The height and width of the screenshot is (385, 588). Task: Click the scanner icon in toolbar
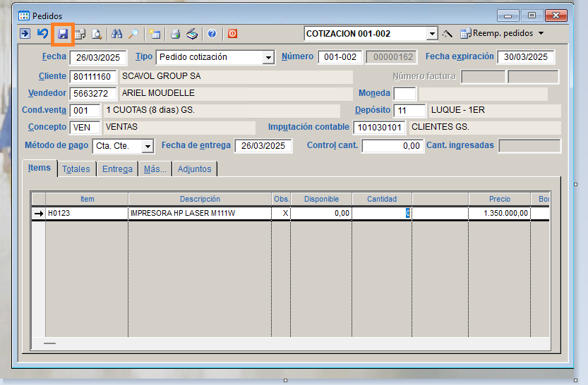click(x=192, y=34)
